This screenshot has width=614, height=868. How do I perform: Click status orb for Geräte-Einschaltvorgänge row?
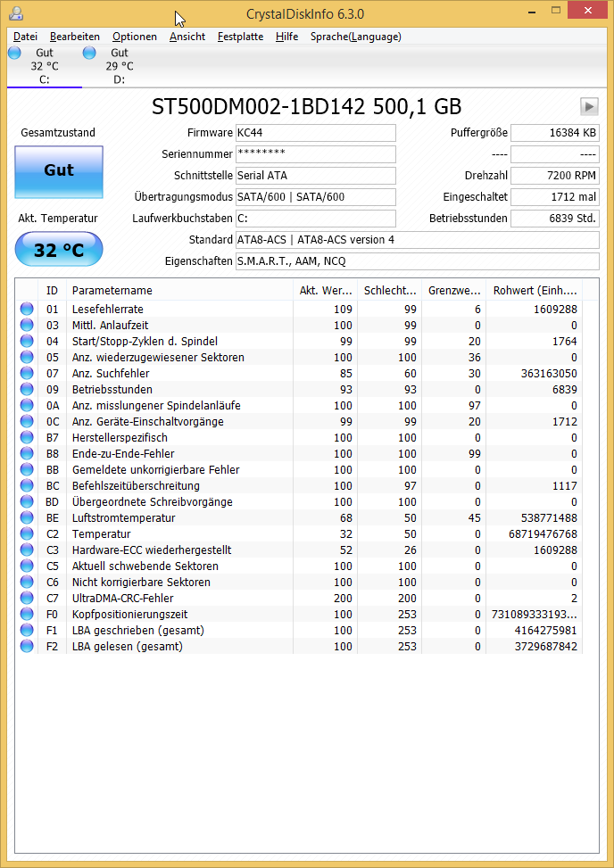pos(27,421)
